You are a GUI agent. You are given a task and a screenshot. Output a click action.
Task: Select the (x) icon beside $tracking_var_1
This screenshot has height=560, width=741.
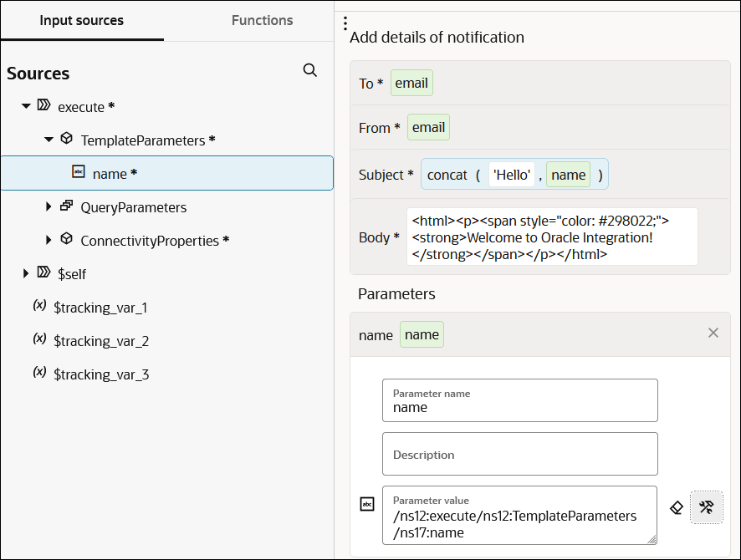coord(38,307)
